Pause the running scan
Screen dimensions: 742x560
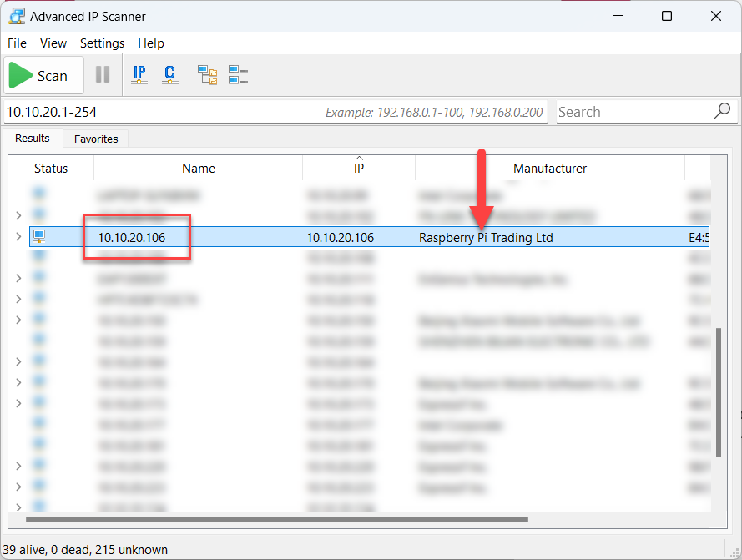(103, 75)
